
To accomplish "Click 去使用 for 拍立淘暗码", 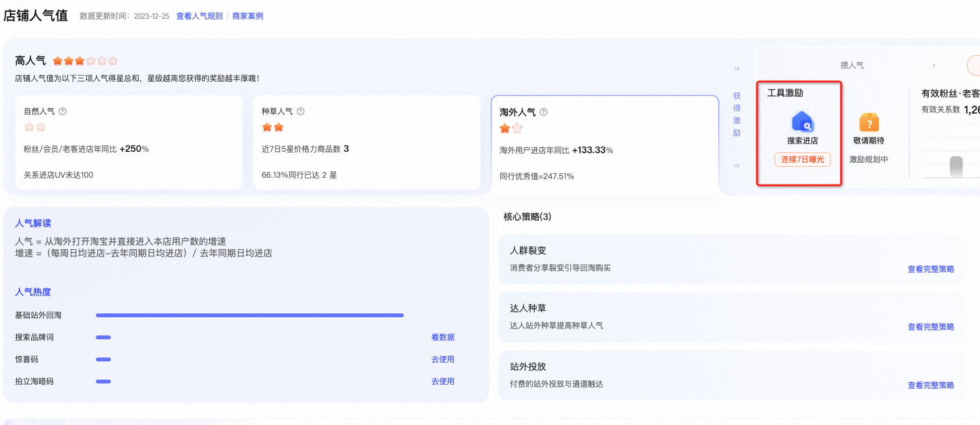I will pos(443,382).
